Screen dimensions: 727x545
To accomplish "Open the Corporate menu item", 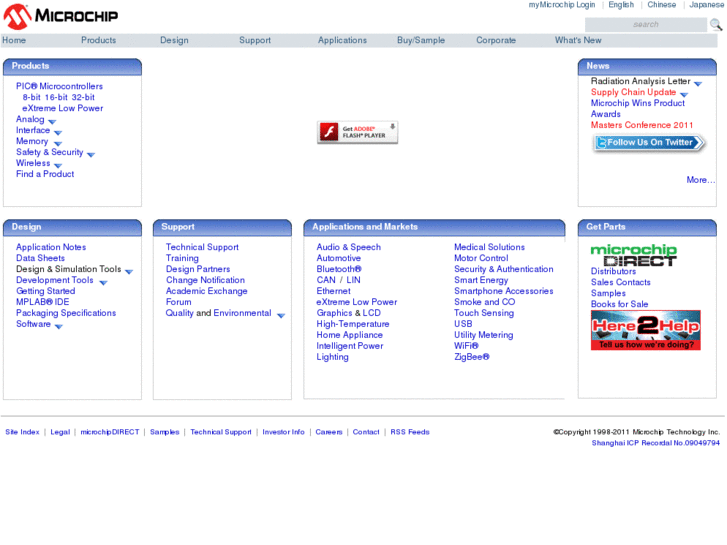I will coord(496,40).
